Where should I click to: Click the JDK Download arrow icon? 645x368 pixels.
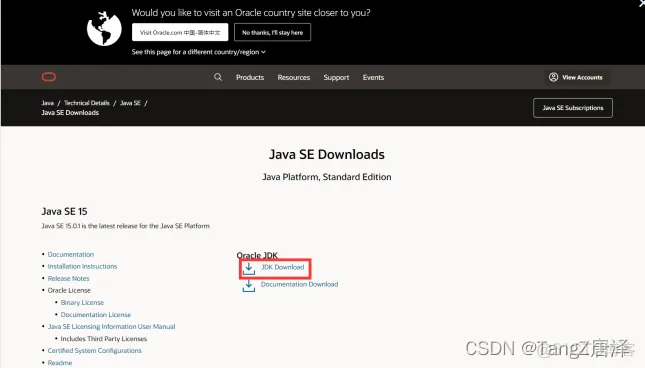248,268
